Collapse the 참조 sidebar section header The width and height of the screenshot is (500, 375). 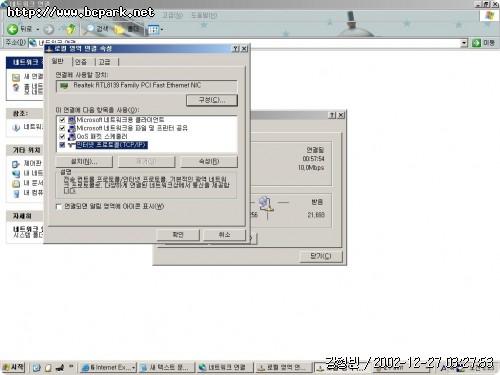click(25, 114)
